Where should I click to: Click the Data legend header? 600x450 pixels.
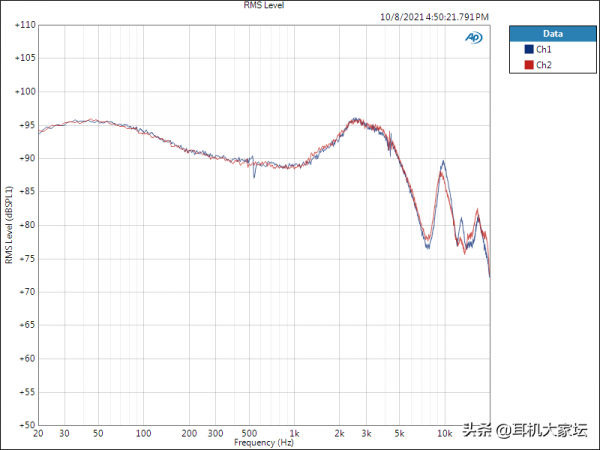(x=552, y=32)
